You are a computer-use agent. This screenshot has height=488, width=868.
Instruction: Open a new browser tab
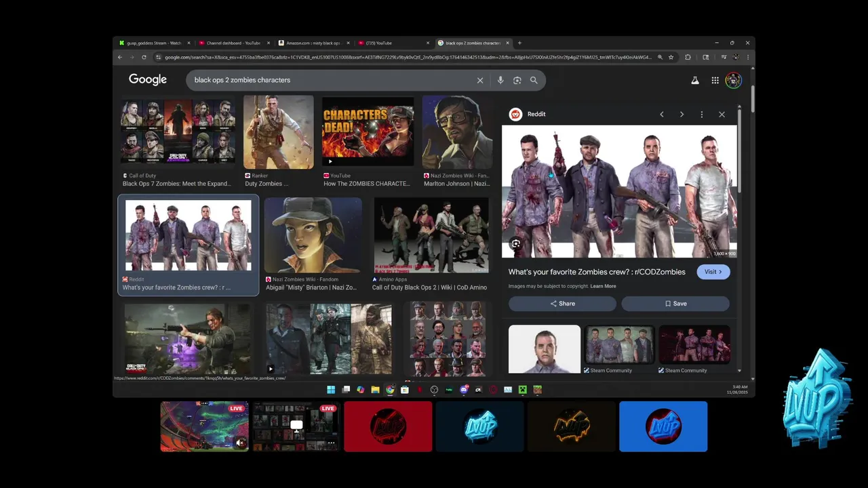coord(519,43)
